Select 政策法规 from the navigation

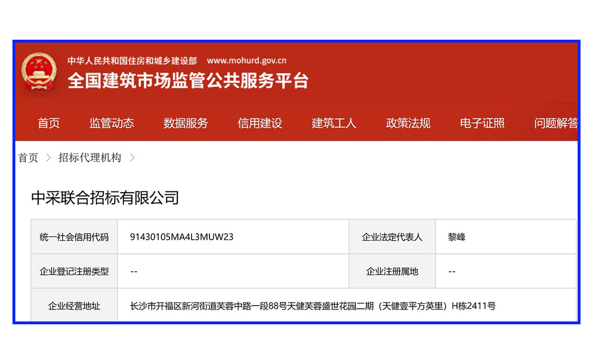coord(407,123)
